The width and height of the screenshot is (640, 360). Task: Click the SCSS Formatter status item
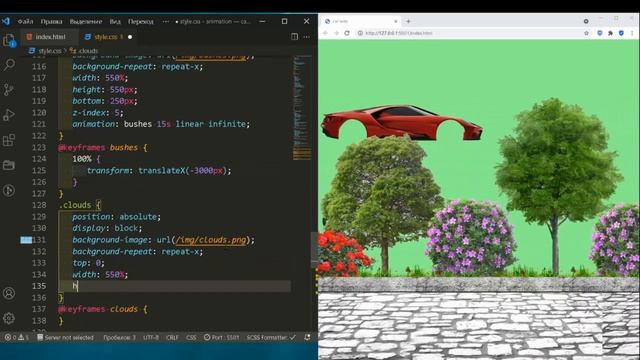coord(271,338)
